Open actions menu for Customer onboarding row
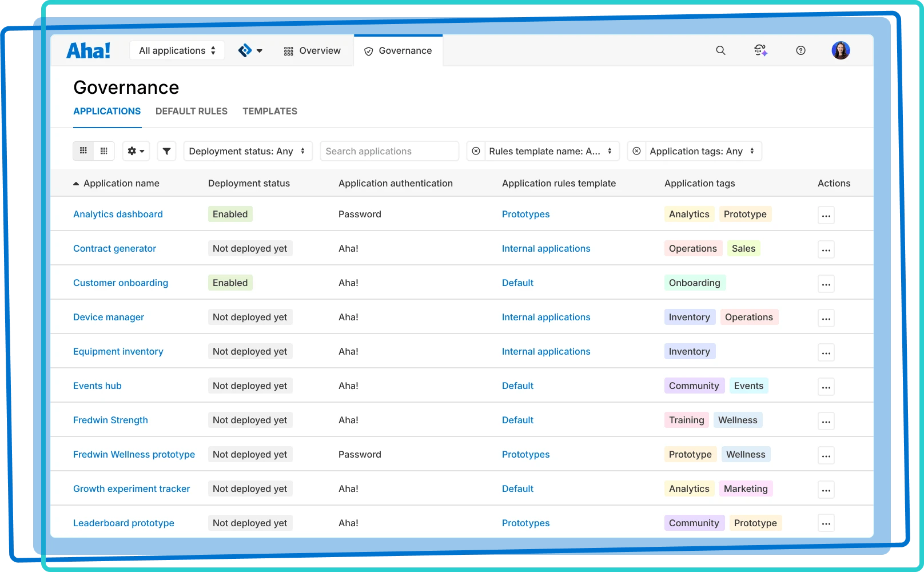This screenshot has height=572, width=924. coord(826,284)
